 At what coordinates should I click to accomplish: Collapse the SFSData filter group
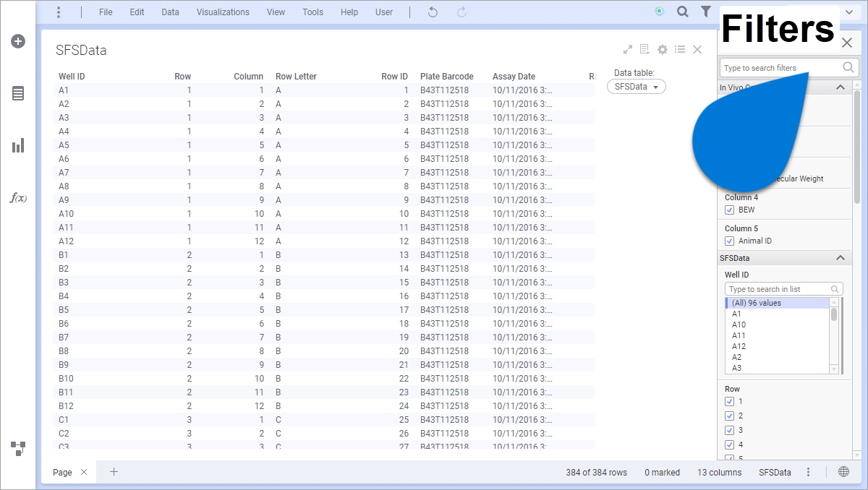[x=840, y=258]
